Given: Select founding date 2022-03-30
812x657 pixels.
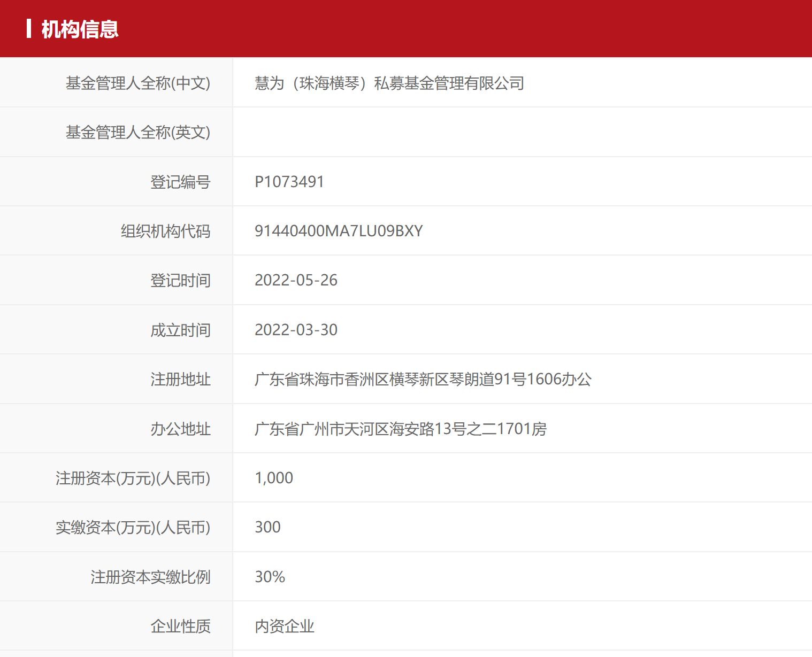Looking at the screenshot, I should [x=296, y=330].
